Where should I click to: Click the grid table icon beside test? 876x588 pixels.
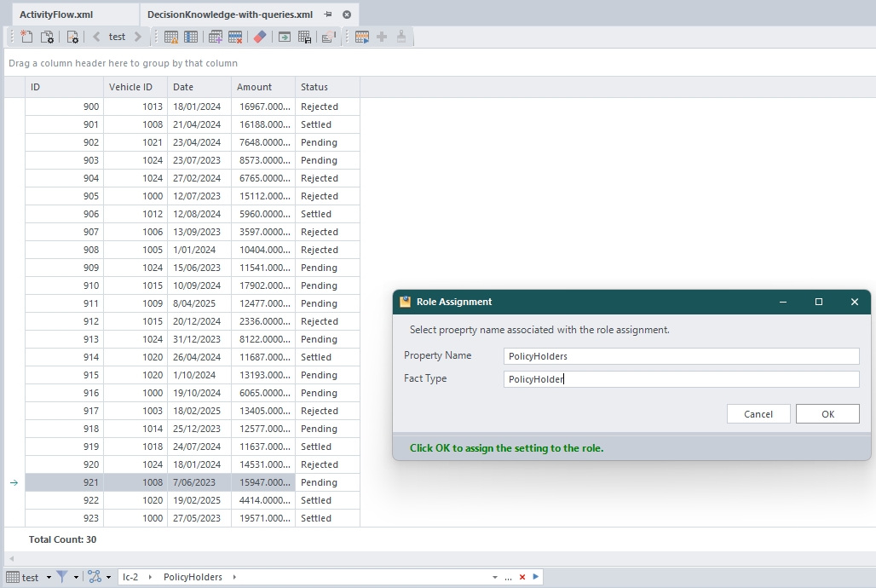(x=12, y=577)
